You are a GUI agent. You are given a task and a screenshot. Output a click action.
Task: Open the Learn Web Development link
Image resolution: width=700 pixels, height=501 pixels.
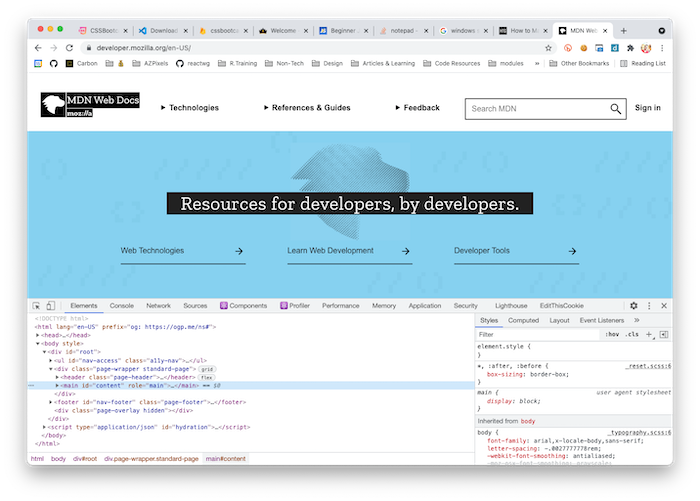[x=330, y=250]
